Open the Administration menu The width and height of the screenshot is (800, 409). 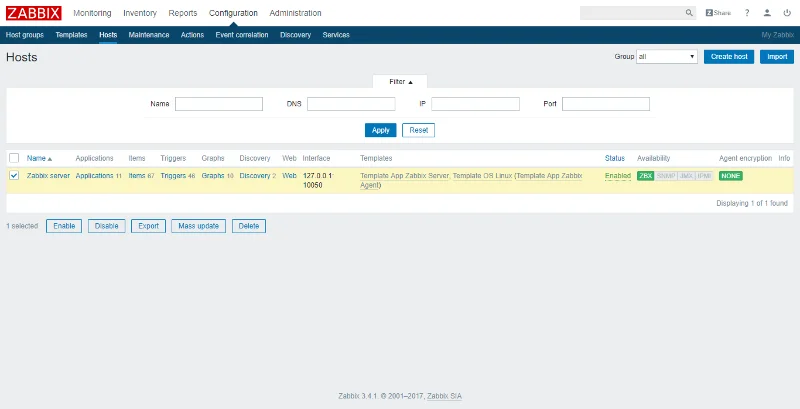click(x=295, y=13)
